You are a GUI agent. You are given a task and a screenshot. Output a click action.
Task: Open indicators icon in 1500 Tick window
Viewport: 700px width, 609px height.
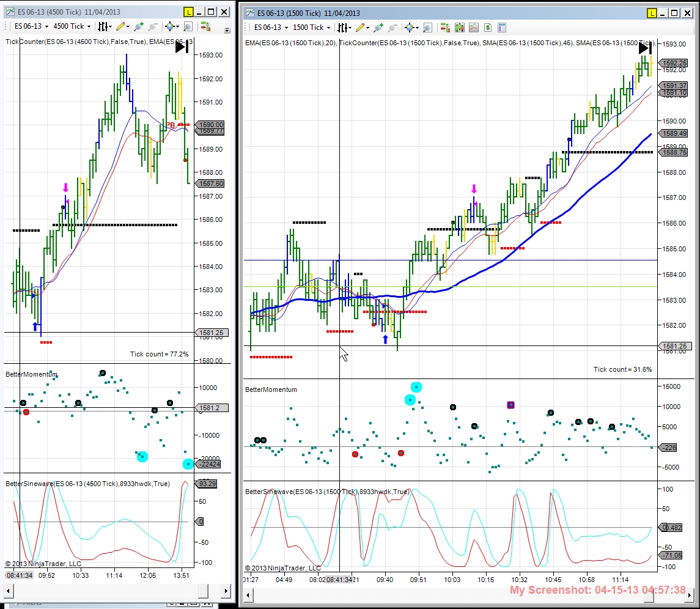[x=474, y=28]
